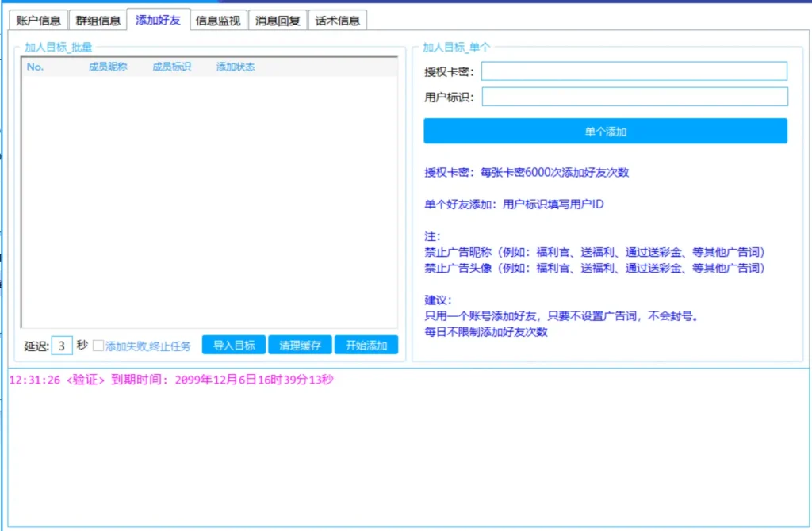Image resolution: width=812 pixels, height=531 pixels.
Task: Go to the 消息回复 tab
Action: point(278,21)
